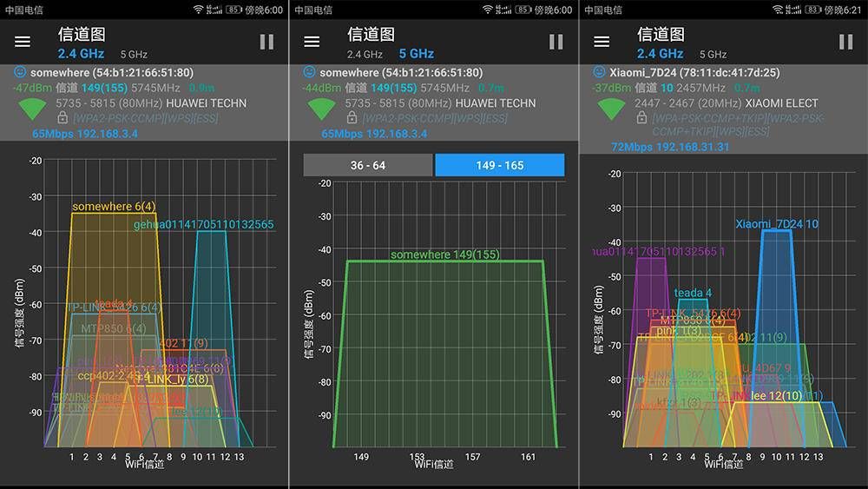Select highlighted 5 GHz band above 149 - 165 tab

(417, 54)
